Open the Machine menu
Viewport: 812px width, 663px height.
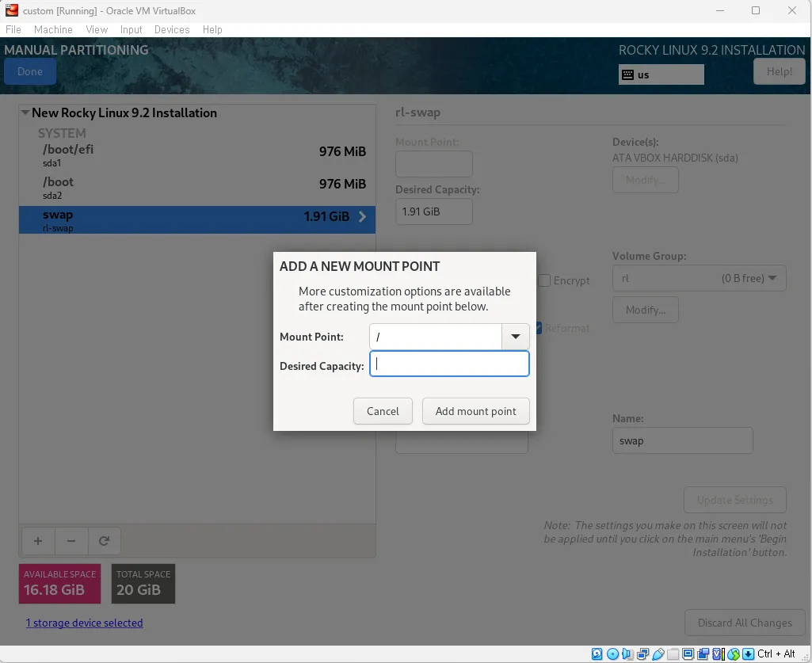[x=53, y=29]
